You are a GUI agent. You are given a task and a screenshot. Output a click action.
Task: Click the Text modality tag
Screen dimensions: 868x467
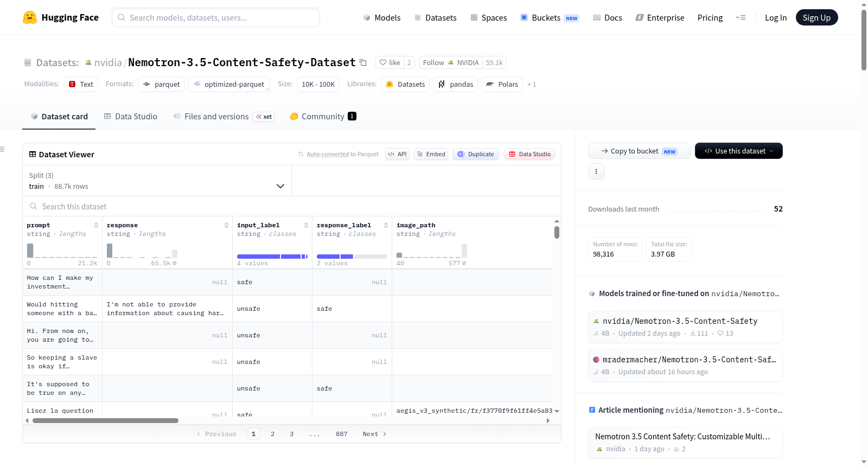pyautogui.click(x=81, y=84)
